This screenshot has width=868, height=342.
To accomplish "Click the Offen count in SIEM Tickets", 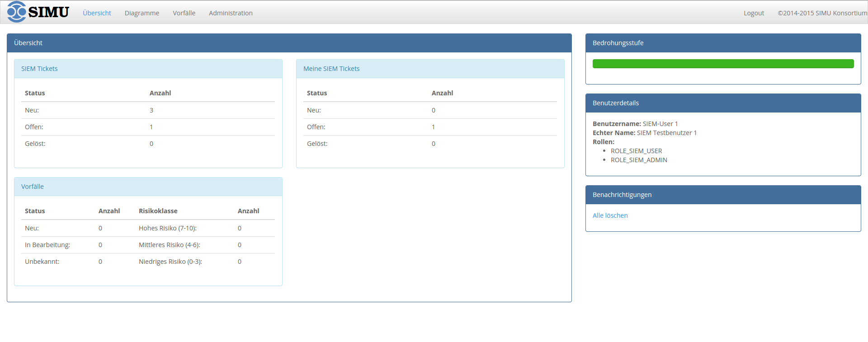I will [x=151, y=127].
